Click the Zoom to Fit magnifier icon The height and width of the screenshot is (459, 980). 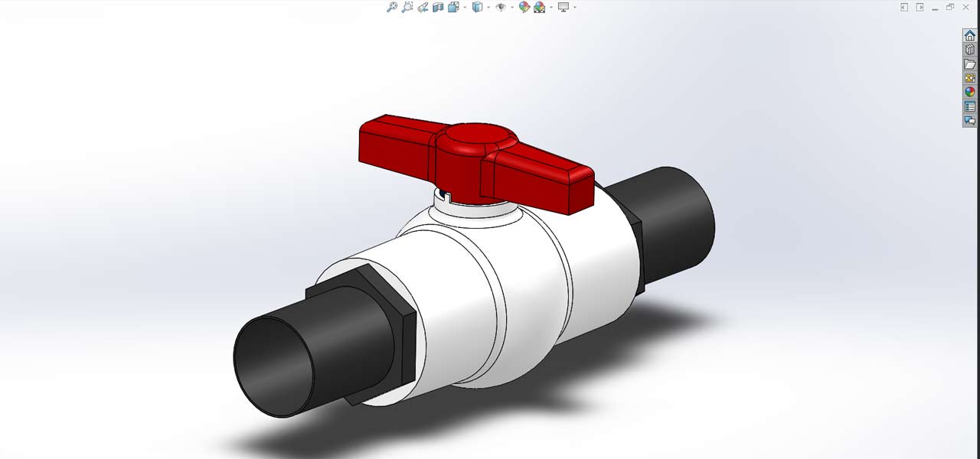(391, 7)
